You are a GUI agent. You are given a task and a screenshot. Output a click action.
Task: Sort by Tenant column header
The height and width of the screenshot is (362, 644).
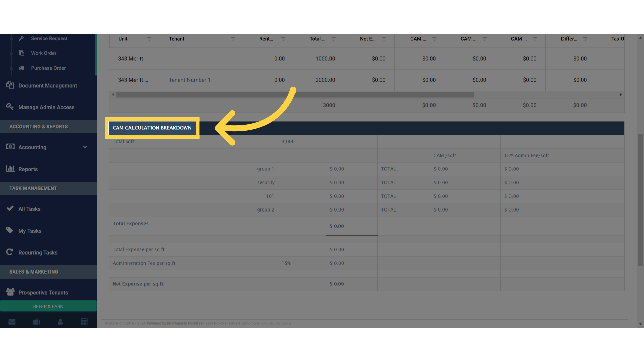coord(177,39)
